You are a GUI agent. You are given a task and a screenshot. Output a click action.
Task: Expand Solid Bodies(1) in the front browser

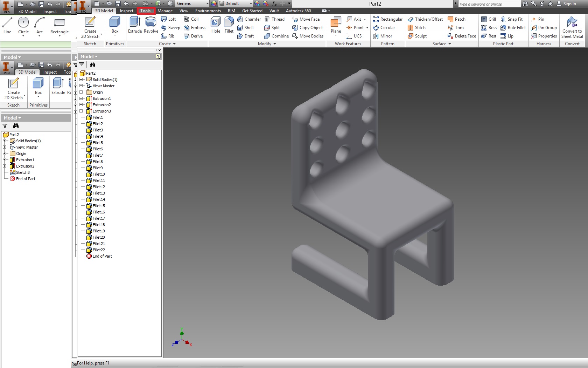[81, 80]
